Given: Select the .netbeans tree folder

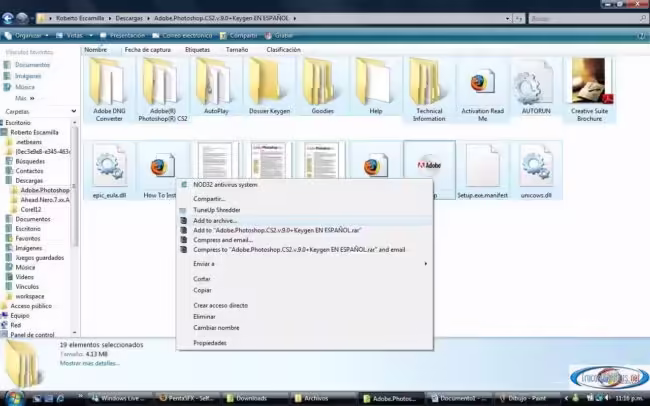Looking at the screenshot, I should coord(29,142).
